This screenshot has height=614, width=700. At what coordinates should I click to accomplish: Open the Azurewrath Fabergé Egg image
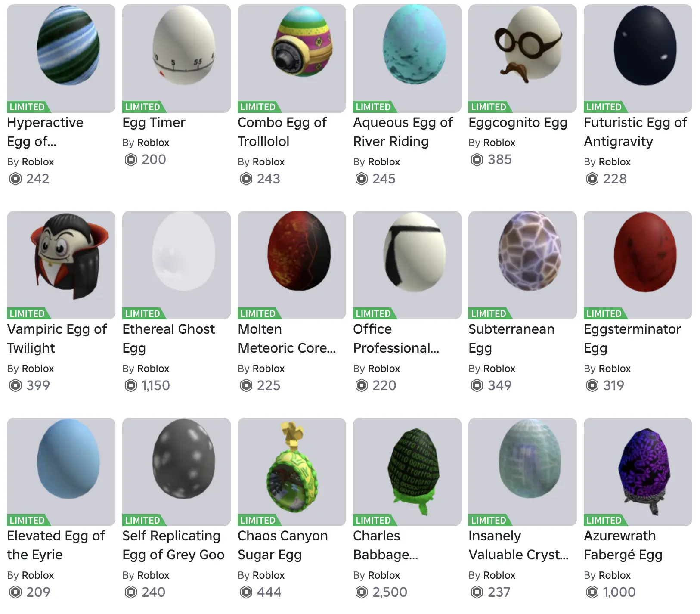point(638,472)
